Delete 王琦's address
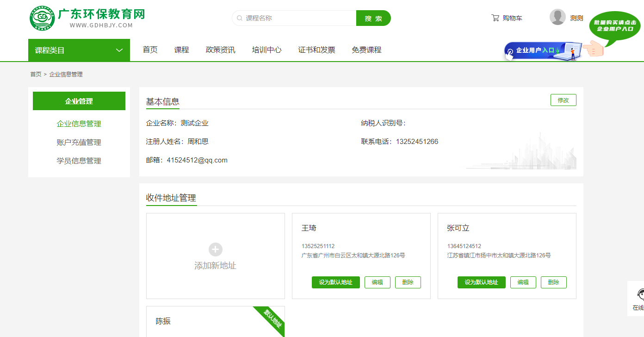The height and width of the screenshot is (337, 644). click(x=408, y=282)
